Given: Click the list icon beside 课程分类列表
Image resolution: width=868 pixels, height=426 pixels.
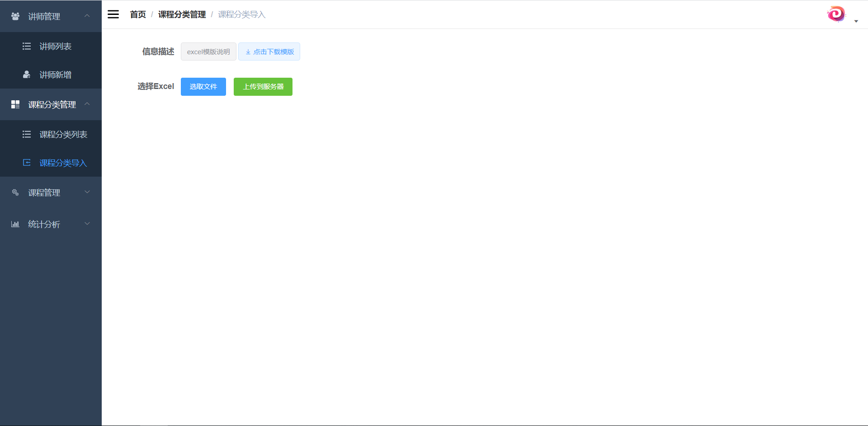Looking at the screenshot, I should click(x=27, y=134).
